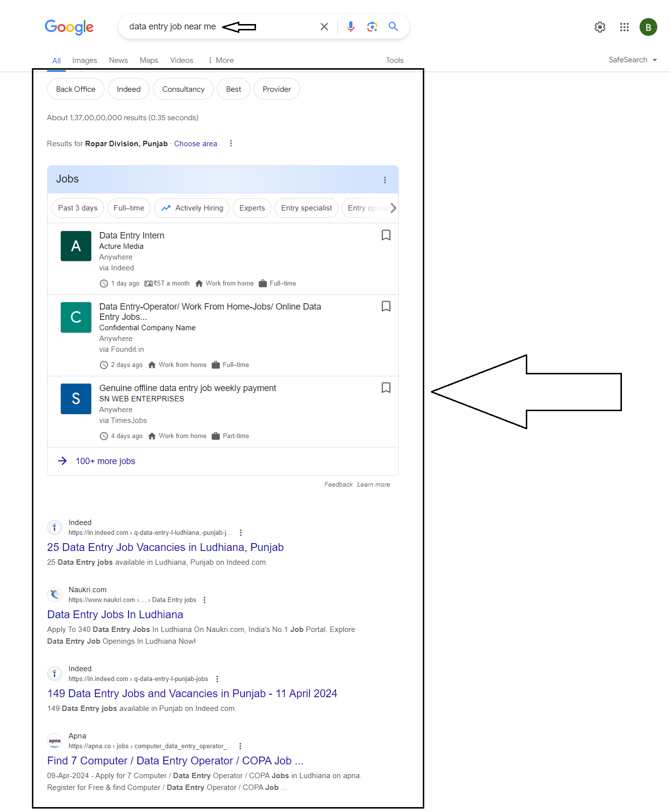Click the Acture Media logo tile
670x812 pixels.
[x=76, y=246]
